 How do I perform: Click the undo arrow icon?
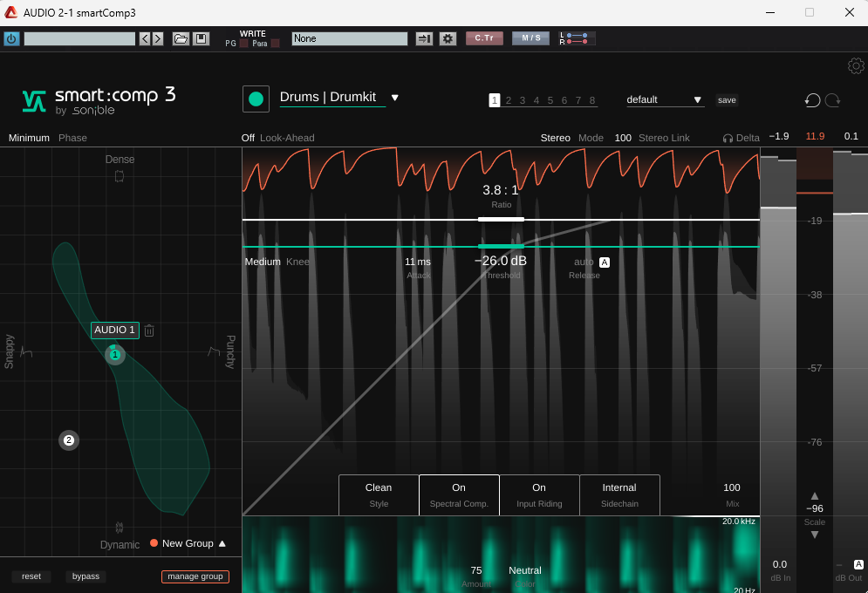[812, 100]
